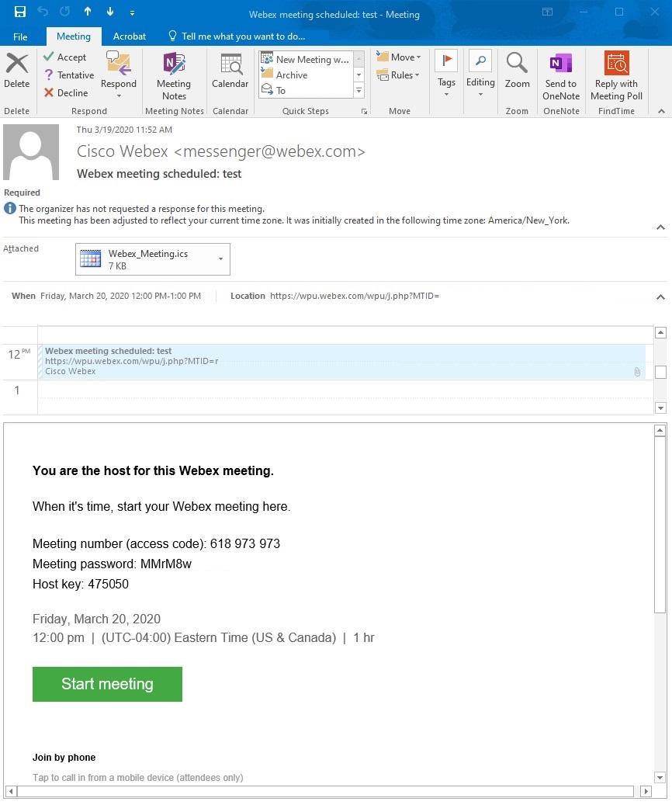Open the Calendar icon in the ribbon
The width and height of the screenshot is (672, 805).
point(230,71)
